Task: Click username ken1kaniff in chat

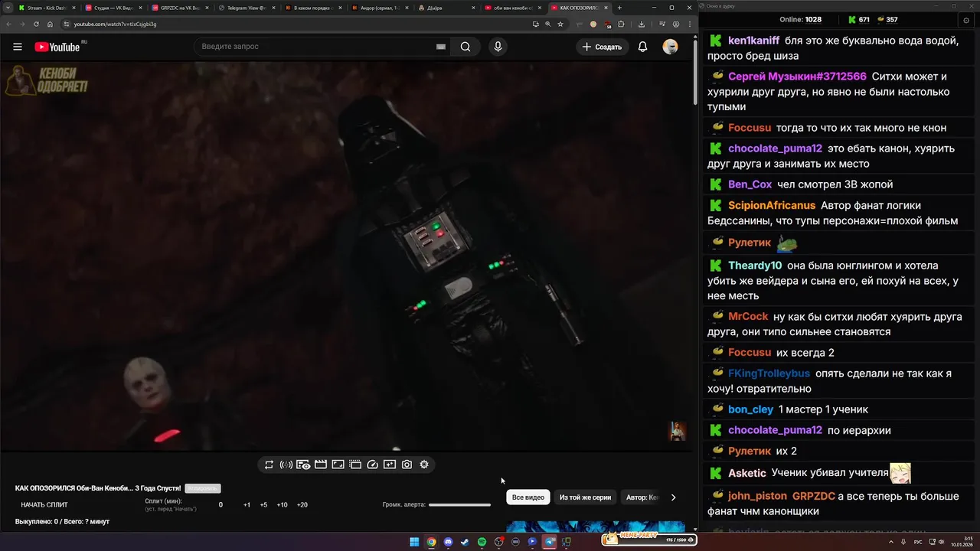Action: [x=755, y=41]
